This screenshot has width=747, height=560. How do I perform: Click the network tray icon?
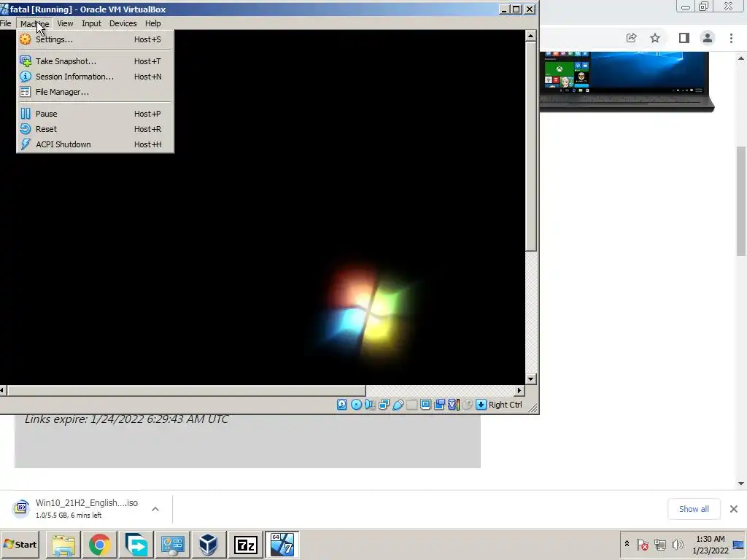tap(659, 544)
